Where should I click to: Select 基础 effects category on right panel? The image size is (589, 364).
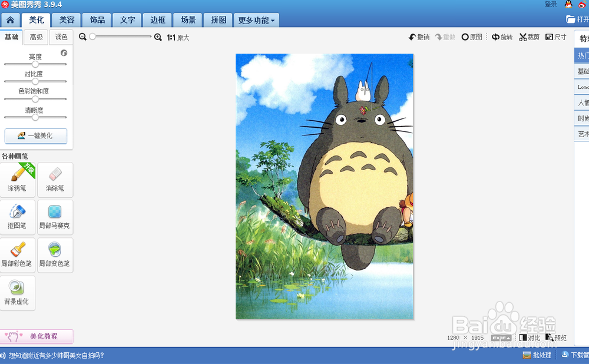[x=582, y=71]
